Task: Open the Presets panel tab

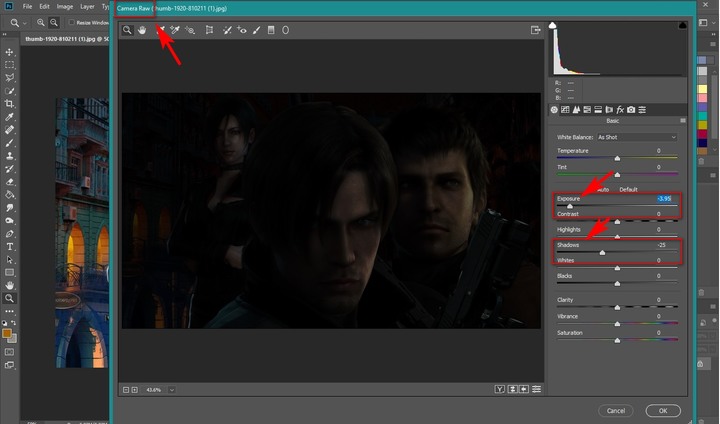Action: (x=642, y=110)
